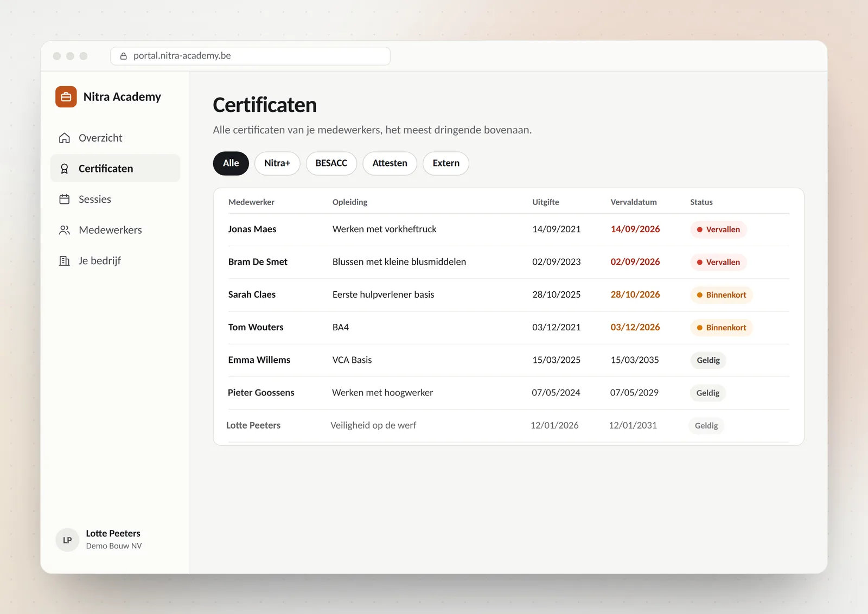Click the portal.nitra-academy.be address field
The height and width of the screenshot is (614, 868).
(x=250, y=56)
